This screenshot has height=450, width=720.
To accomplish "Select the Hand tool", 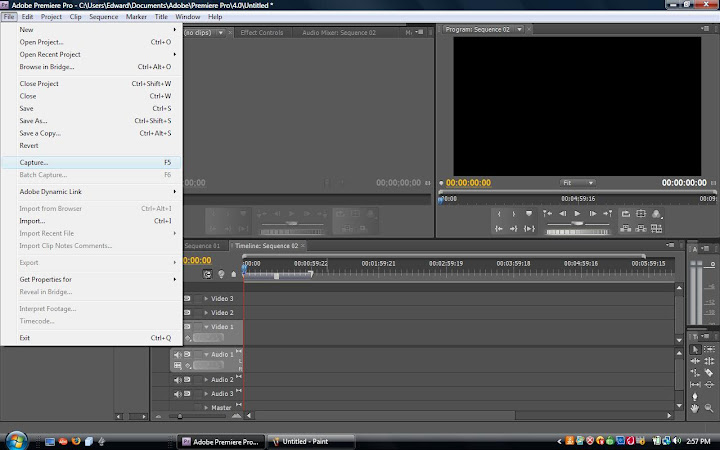I will pyautogui.click(x=695, y=407).
